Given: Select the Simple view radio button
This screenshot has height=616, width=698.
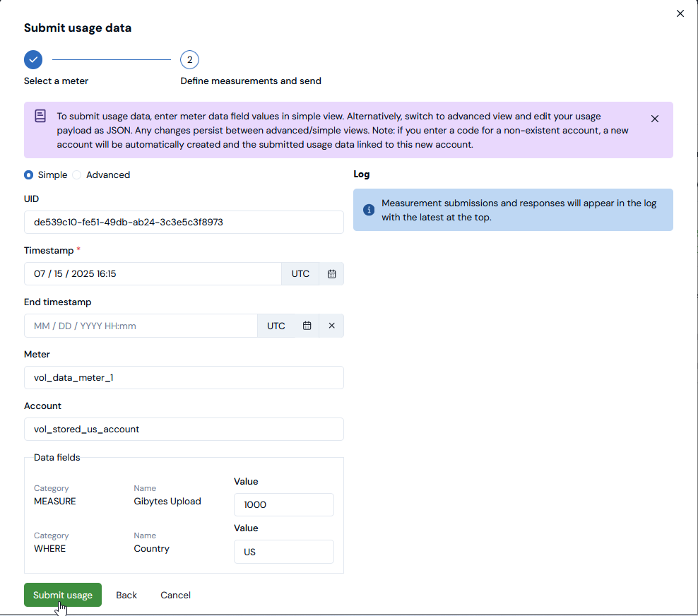Looking at the screenshot, I should coord(29,174).
